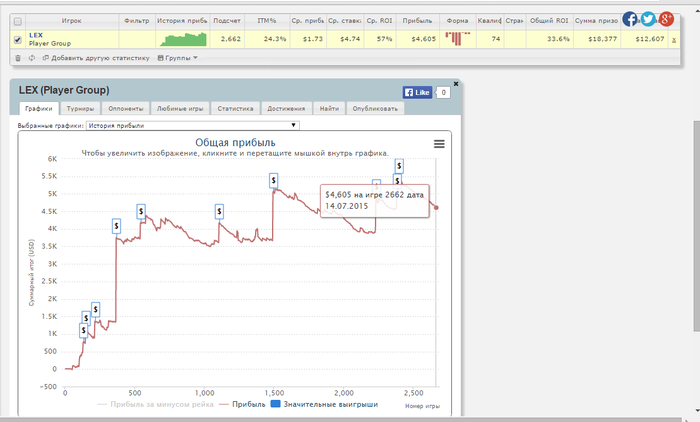Sort by the ITM% column header
This screenshot has width=700, height=422.
pyautogui.click(x=267, y=21)
